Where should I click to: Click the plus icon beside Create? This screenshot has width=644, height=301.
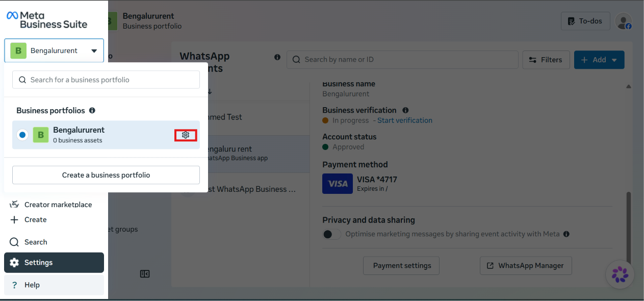pyautogui.click(x=14, y=220)
